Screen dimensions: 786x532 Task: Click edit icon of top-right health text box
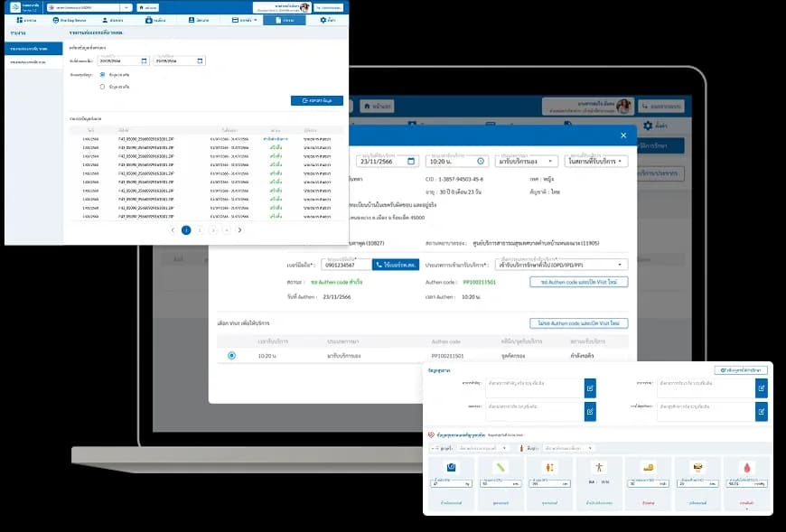[x=761, y=388]
